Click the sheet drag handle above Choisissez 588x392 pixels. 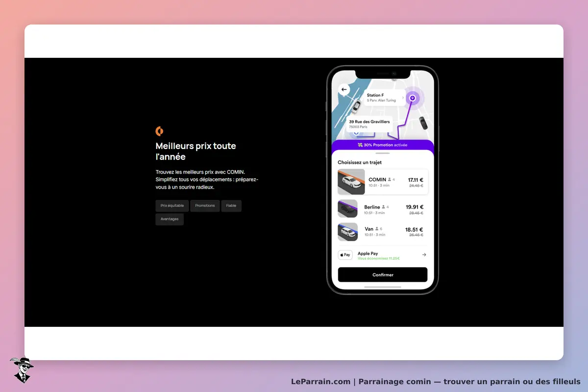383,153
